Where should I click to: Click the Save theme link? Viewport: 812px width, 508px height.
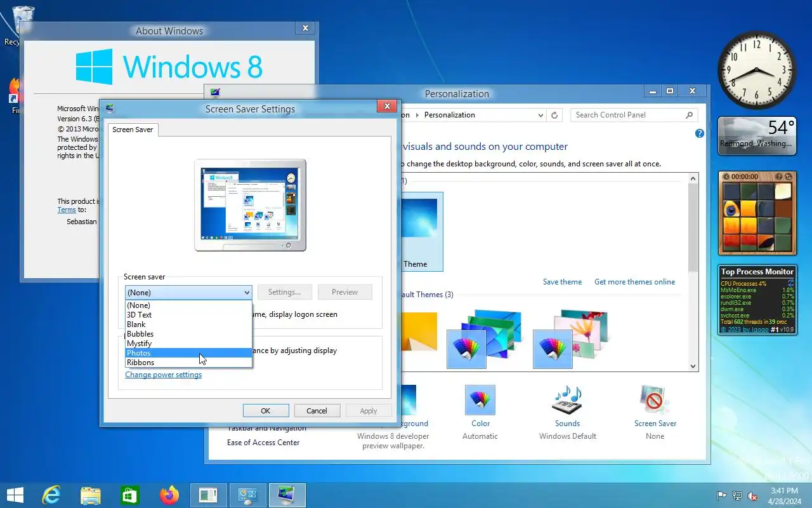[x=562, y=282]
